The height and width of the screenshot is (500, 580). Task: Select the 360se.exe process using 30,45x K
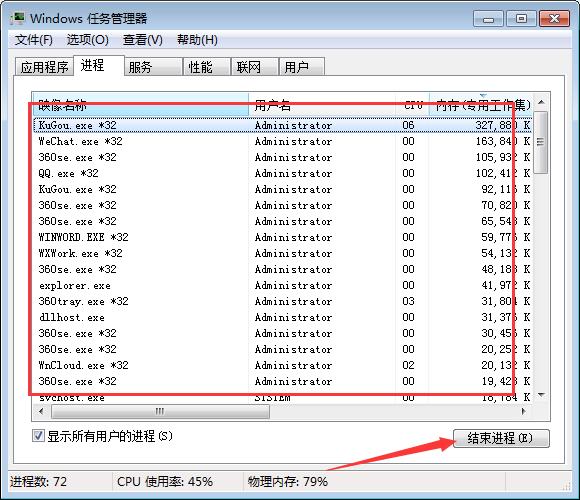pyautogui.click(x=283, y=333)
